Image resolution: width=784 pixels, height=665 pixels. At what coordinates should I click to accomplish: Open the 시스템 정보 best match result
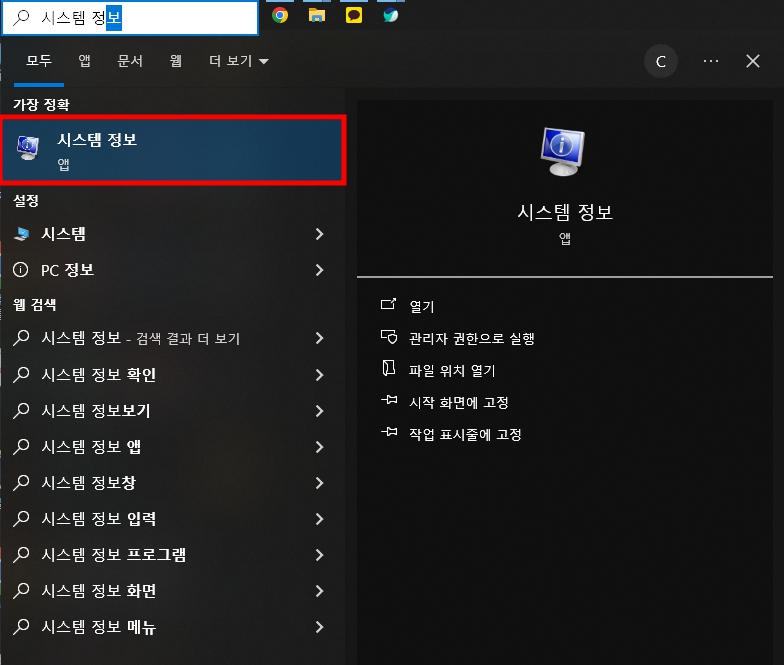(x=173, y=150)
